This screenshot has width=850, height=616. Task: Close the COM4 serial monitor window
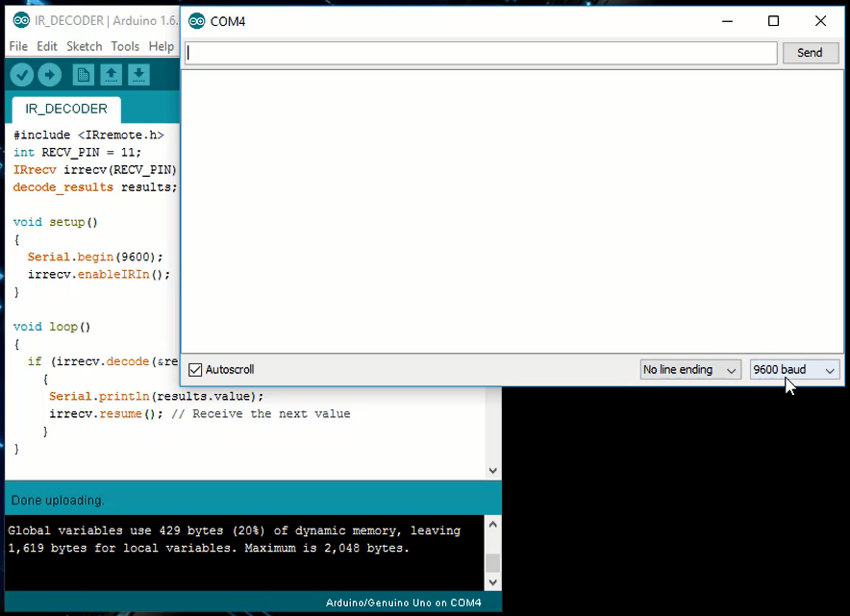pyautogui.click(x=821, y=20)
